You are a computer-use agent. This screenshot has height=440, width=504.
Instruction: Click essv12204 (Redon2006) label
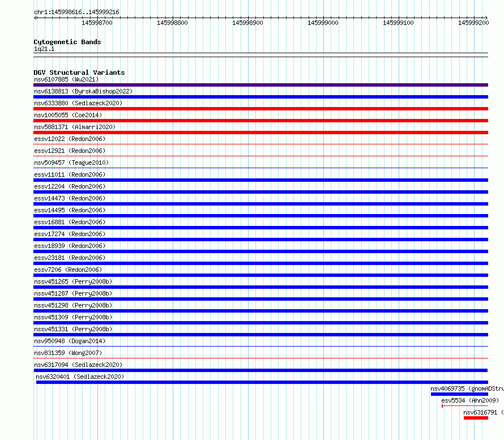(70, 186)
